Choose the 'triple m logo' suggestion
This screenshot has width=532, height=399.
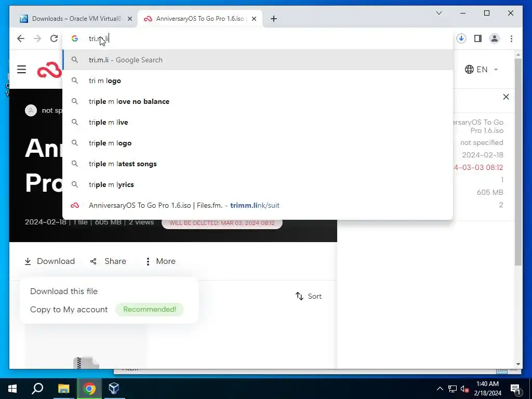(258, 143)
